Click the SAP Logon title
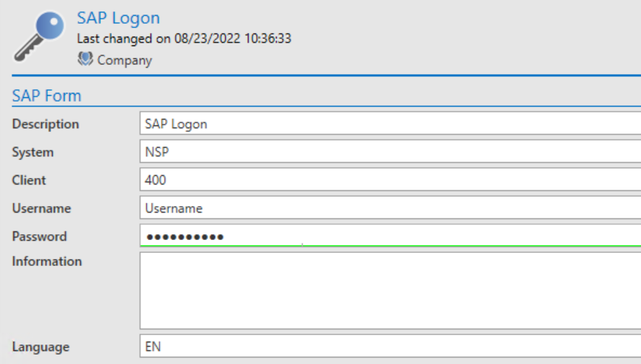This screenshot has height=364, width=641. 118,18
